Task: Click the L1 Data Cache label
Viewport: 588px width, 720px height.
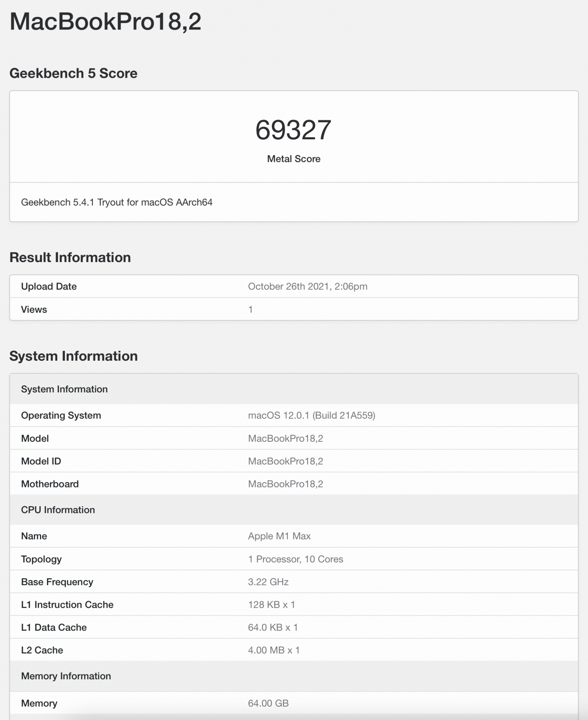Action: [54, 627]
